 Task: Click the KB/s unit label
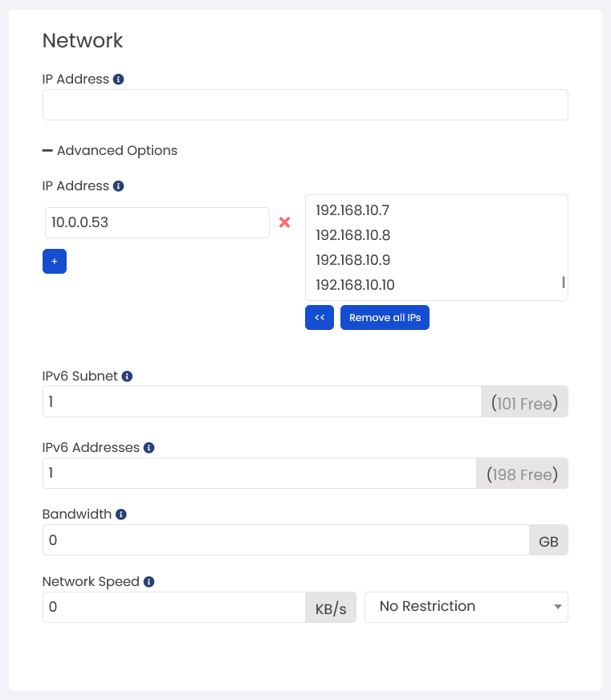pyautogui.click(x=331, y=609)
